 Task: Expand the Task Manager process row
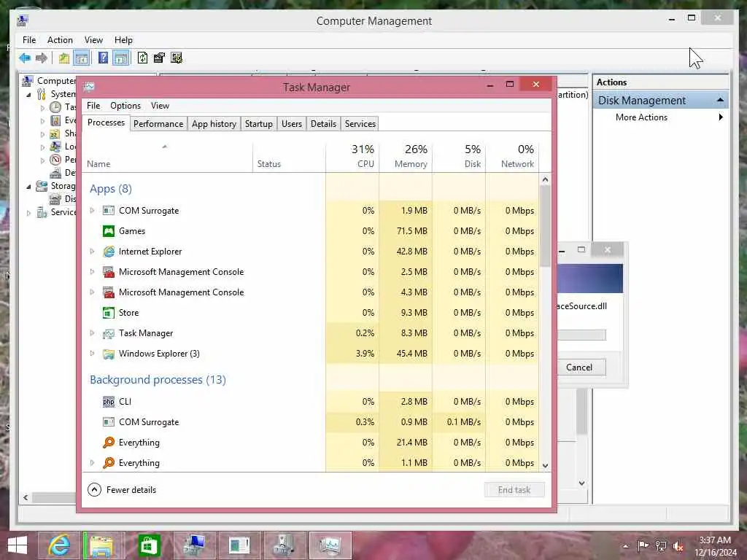pyautogui.click(x=93, y=333)
